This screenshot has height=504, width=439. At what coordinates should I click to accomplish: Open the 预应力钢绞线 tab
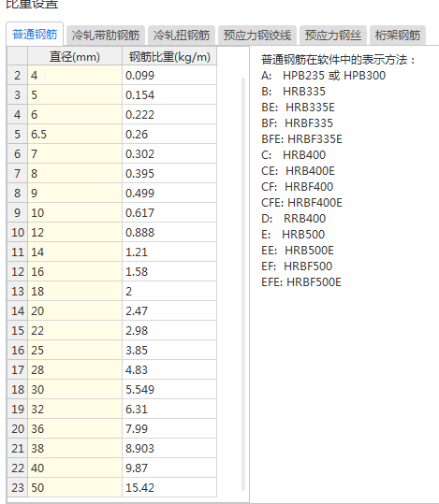point(257,35)
